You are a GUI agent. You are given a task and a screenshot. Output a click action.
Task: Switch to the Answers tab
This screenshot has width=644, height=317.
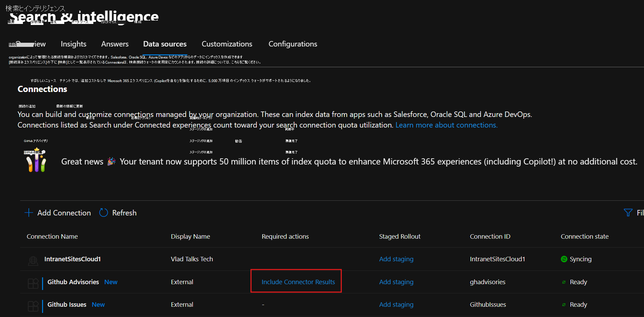click(115, 44)
